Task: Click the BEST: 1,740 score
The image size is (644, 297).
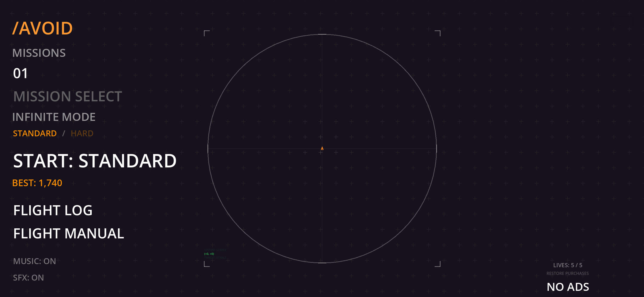Action: pos(37,183)
